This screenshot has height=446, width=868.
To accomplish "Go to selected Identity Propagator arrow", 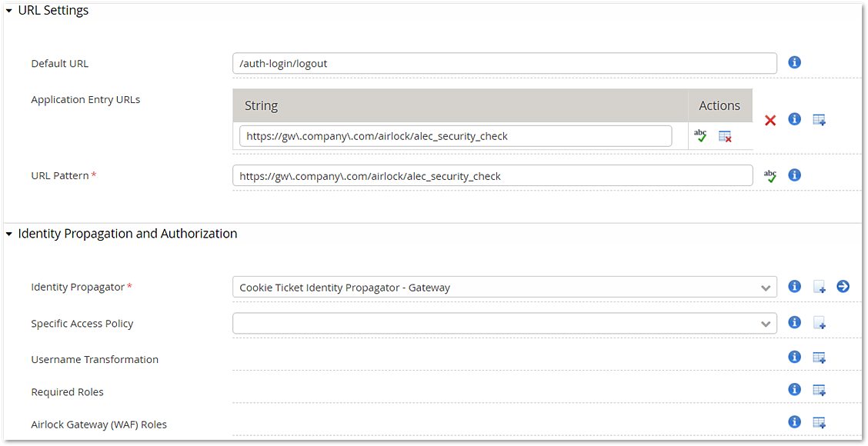I will pyautogui.click(x=843, y=286).
